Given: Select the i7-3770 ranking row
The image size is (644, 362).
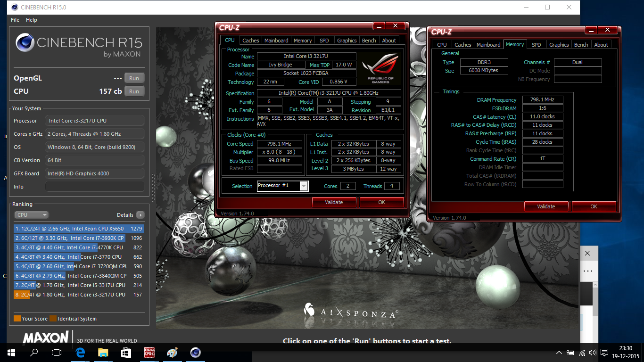Looking at the screenshot, I should pyautogui.click(x=79, y=257).
